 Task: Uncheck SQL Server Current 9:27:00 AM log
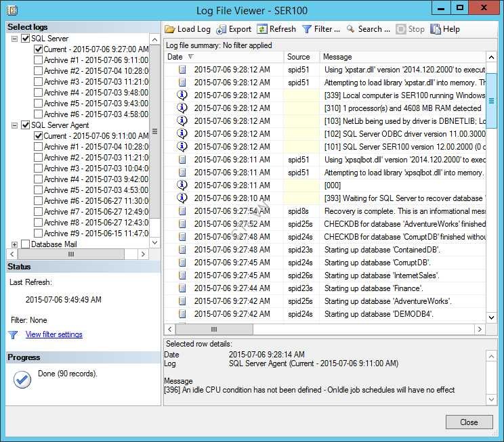coord(38,49)
